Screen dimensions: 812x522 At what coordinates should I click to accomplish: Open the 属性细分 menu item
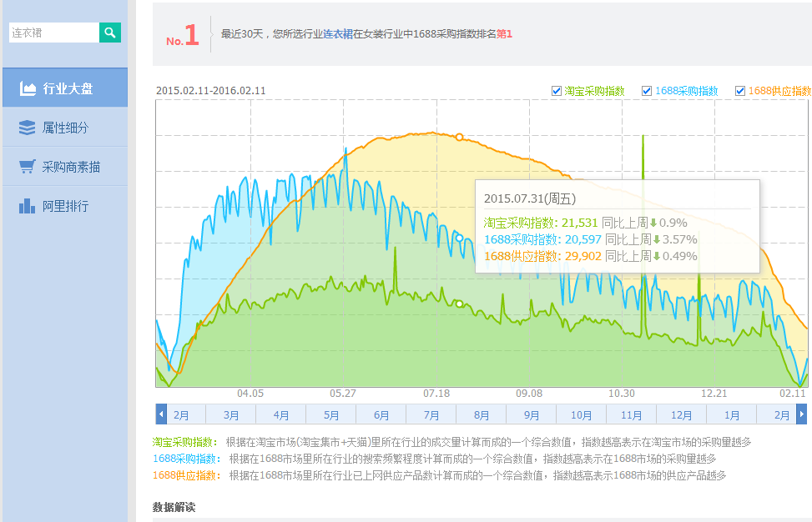65,128
